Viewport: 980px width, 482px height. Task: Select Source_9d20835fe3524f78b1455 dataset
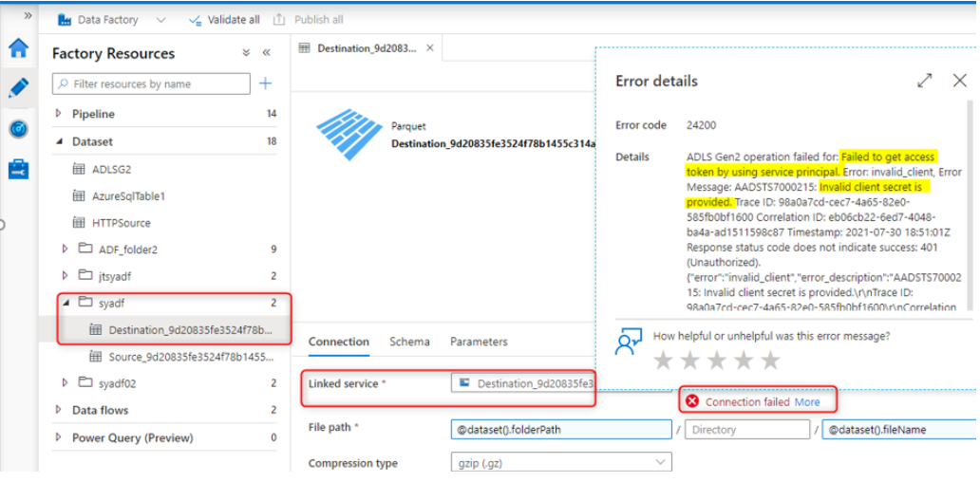[x=191, y=357]
